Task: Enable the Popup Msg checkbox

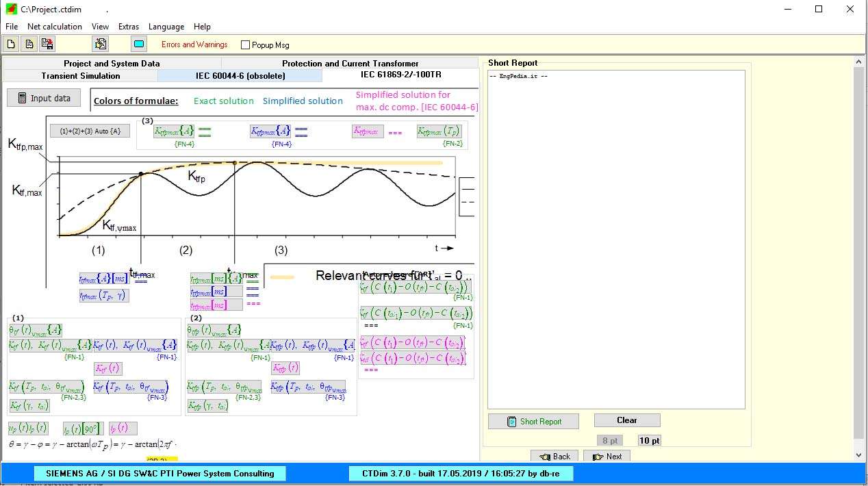Action: (x=246, y=45)
